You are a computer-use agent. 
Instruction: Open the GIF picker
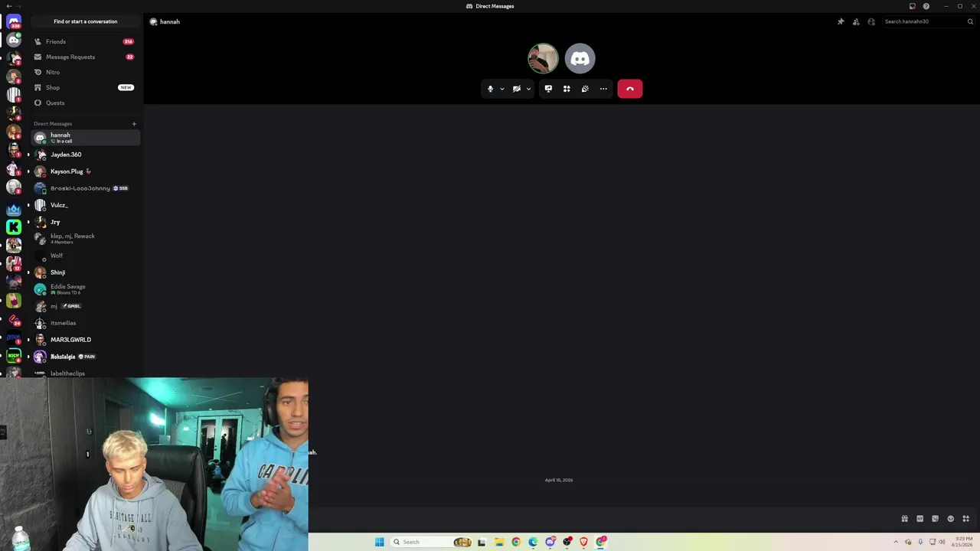920,519
